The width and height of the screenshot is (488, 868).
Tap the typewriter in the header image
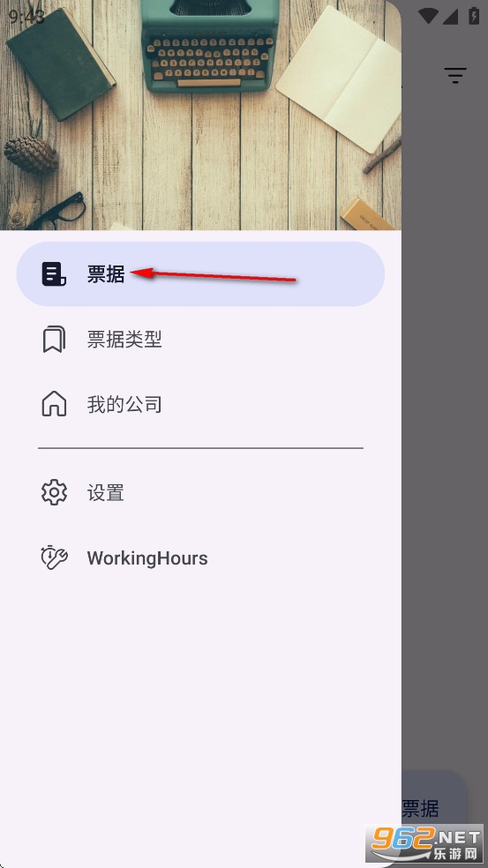(209, 44)
